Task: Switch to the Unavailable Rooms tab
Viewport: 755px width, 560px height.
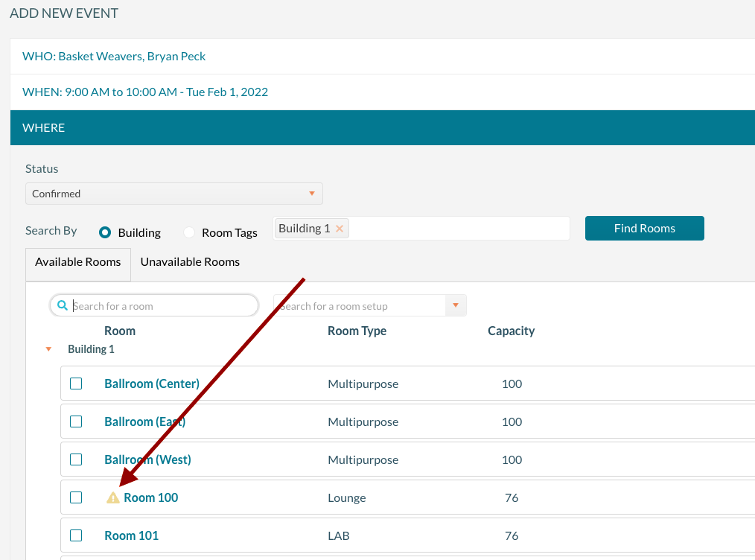Action: click(190, 262)
